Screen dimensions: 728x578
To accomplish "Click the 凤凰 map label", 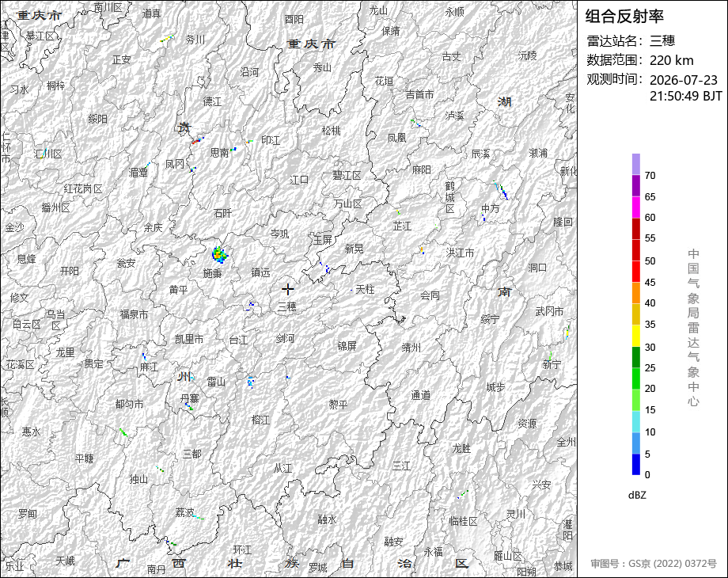I will coord(396,138).
